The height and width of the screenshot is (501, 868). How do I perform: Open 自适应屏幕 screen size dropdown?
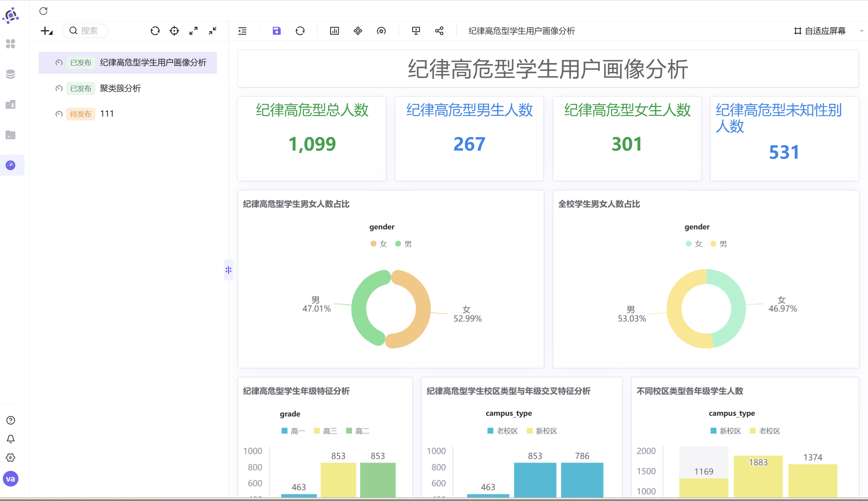(x=828, y=31)
